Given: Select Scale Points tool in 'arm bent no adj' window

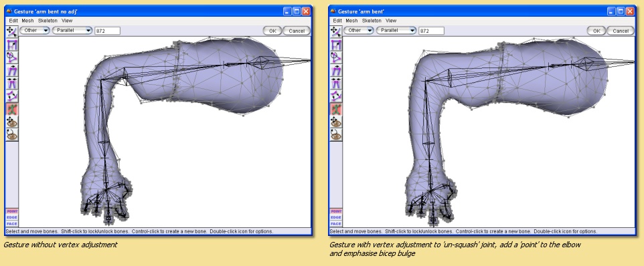Looking at the screenshot, I should (x=12, y=45).
